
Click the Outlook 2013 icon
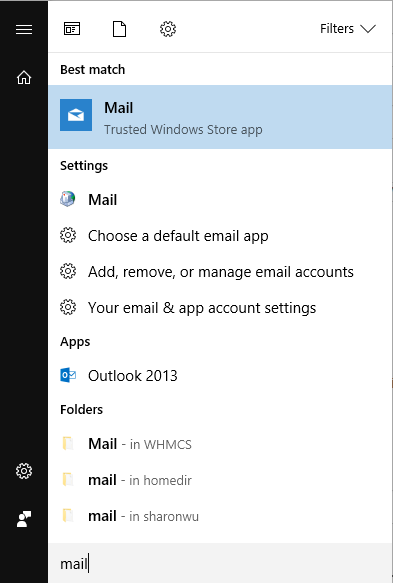point(68,375)
